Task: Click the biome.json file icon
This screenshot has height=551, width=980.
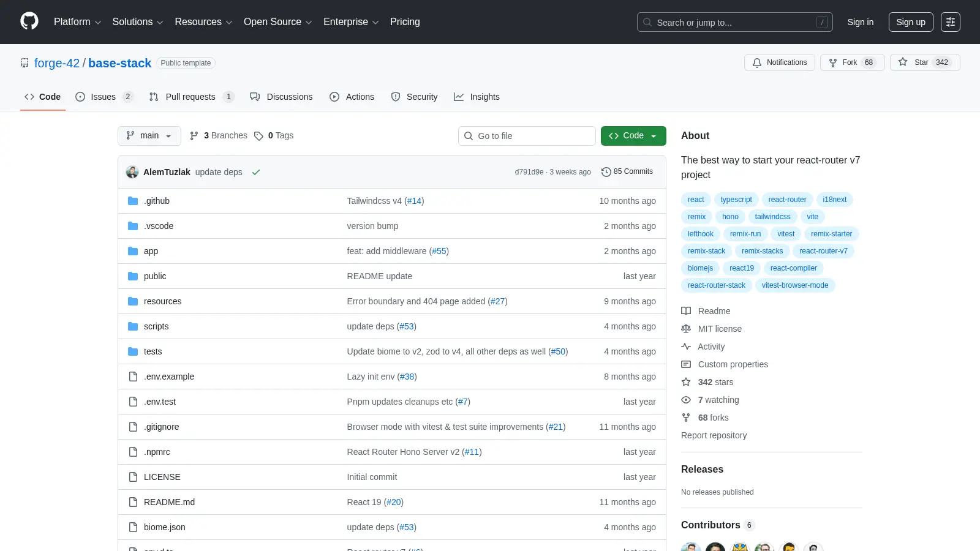Action: click(133, 527)
